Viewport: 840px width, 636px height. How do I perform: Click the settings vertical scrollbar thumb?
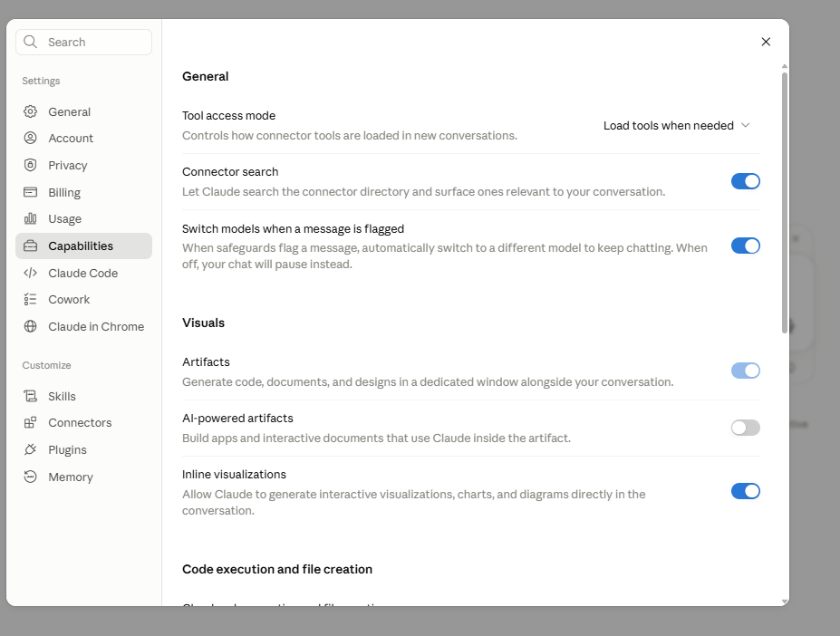tap(785, 203)
